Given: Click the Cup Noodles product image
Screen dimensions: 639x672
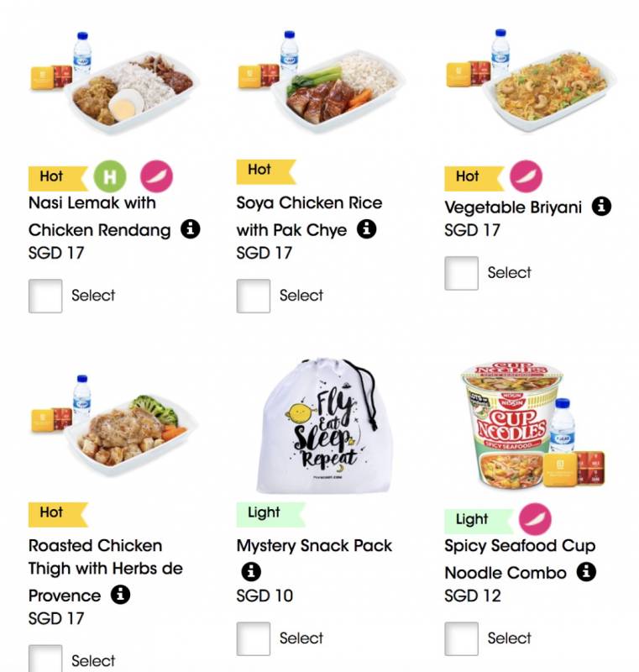Looking at the screenshot, I should (516, 426).
